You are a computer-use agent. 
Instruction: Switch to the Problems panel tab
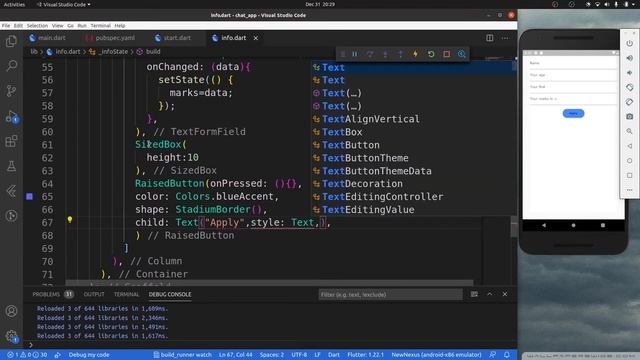[53, 294]
